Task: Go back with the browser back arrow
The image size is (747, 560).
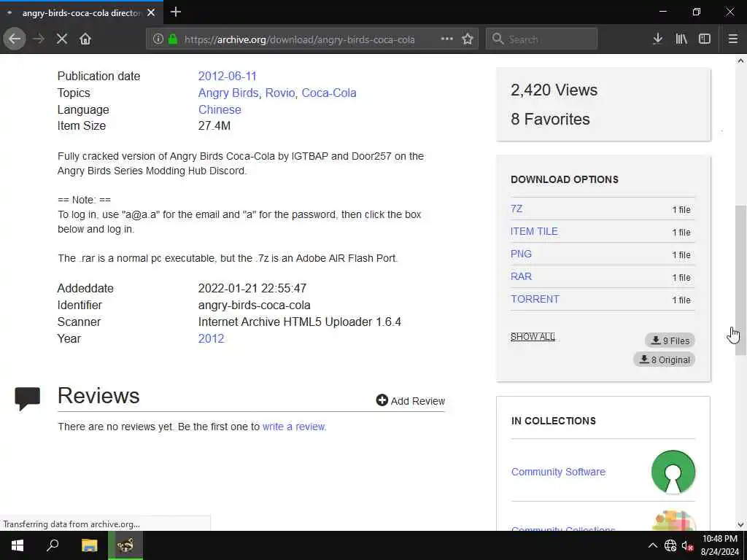Action: tap(15, 39)
